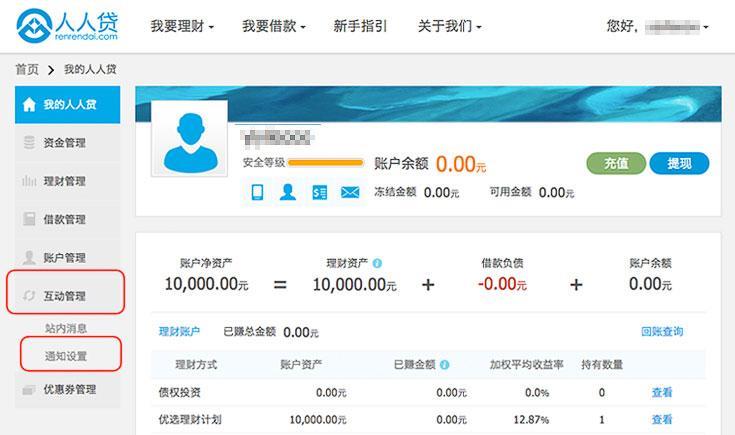The height and width of the screenshot is (435, 735).
Task: Open 资金管理 in the sidebar
Action: pyautogui.click(x=68, y=143)
